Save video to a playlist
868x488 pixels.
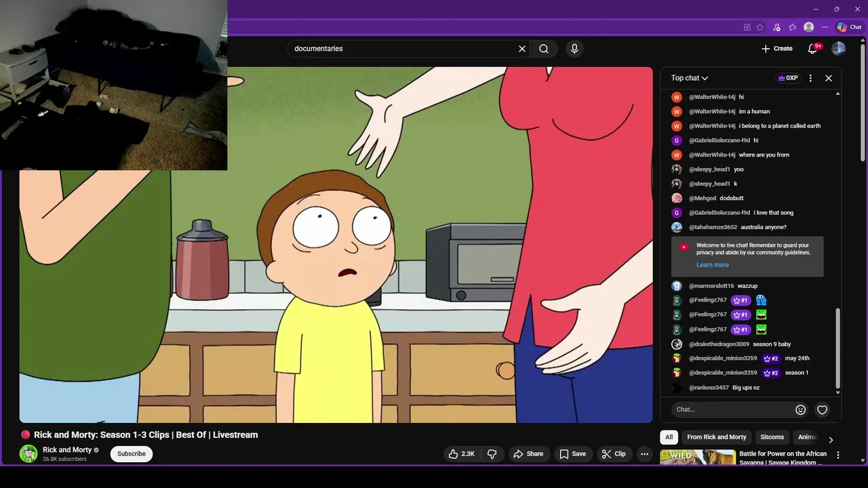point(572,454)
